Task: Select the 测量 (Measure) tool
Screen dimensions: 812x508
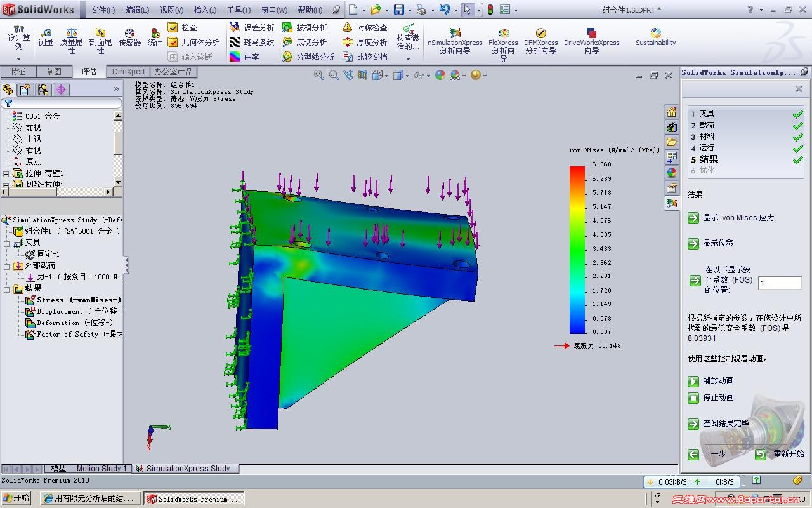Action: pos(46,37)
